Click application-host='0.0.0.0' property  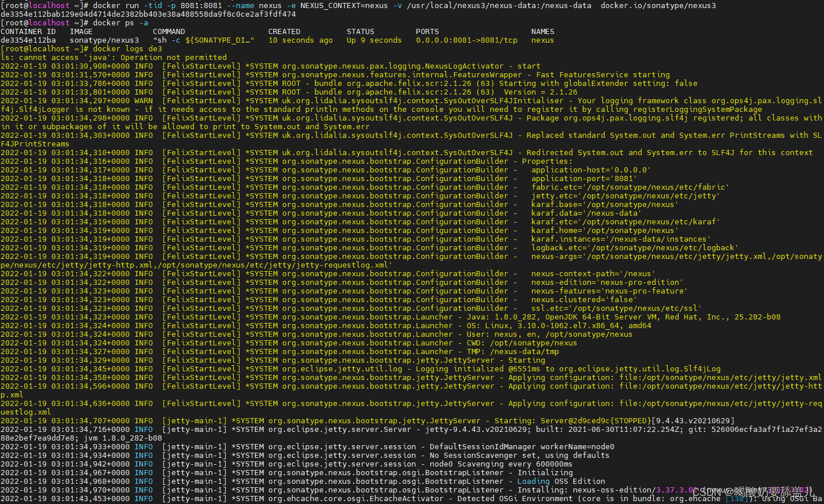(591, 170)
